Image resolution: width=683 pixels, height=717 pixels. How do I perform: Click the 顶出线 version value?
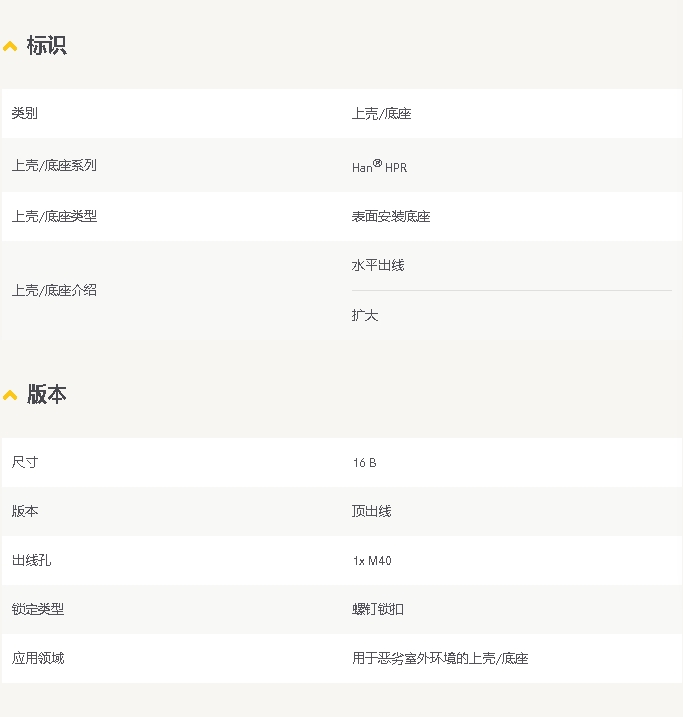coord(371,511)
